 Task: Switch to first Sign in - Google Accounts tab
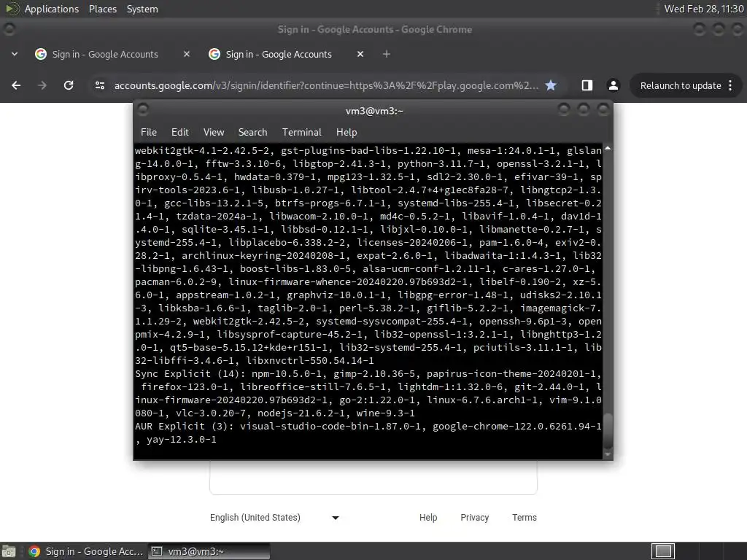[x=105, y=54]
